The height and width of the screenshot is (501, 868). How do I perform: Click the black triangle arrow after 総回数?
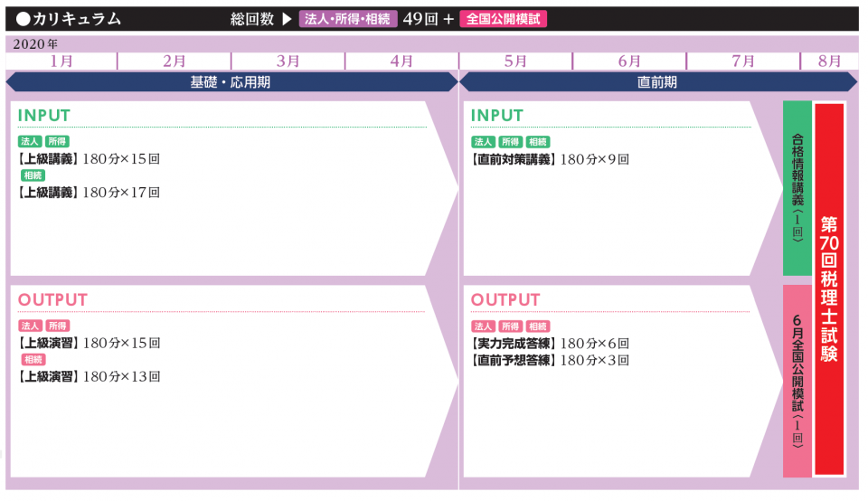pos(287,19)
